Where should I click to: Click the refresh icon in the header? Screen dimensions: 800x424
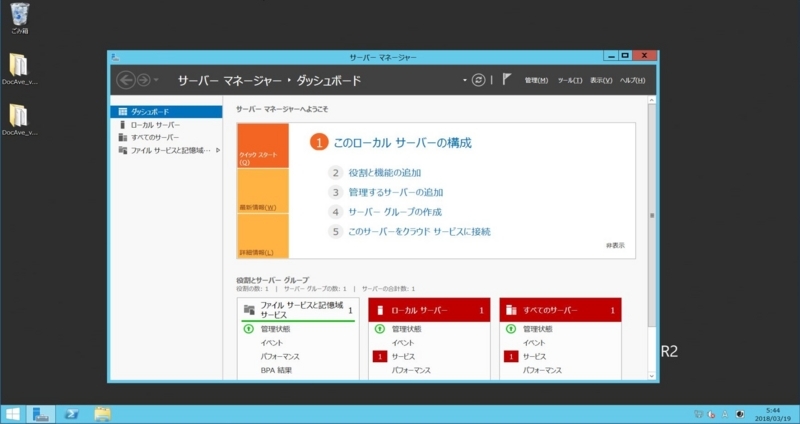[478, 80]
